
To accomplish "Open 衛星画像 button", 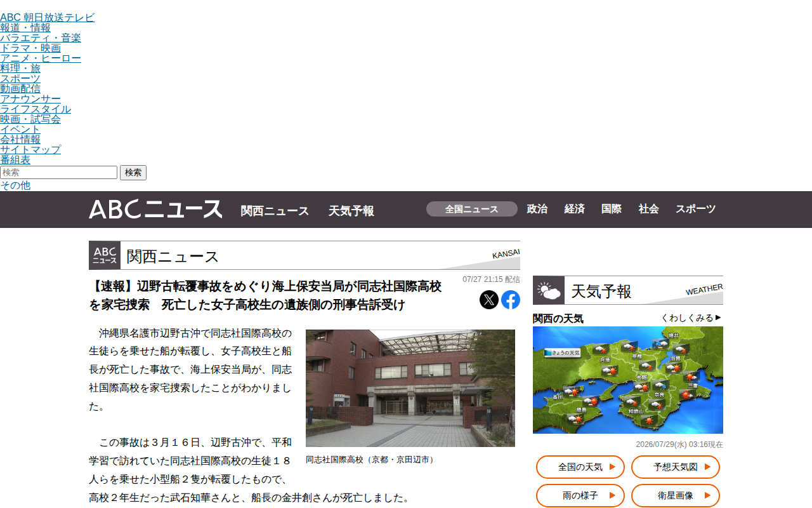I will coord(676,495).
